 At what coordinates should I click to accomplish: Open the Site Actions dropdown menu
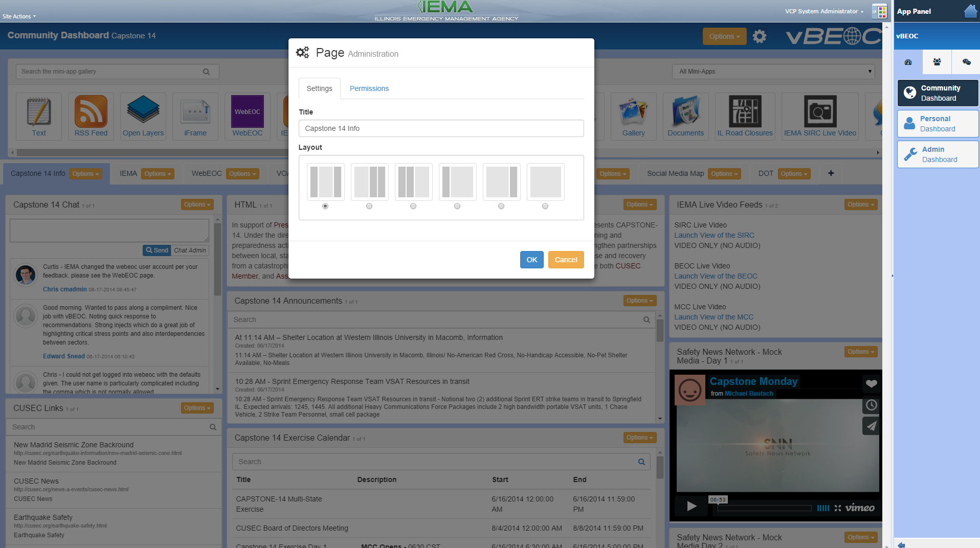click(19, 16)
